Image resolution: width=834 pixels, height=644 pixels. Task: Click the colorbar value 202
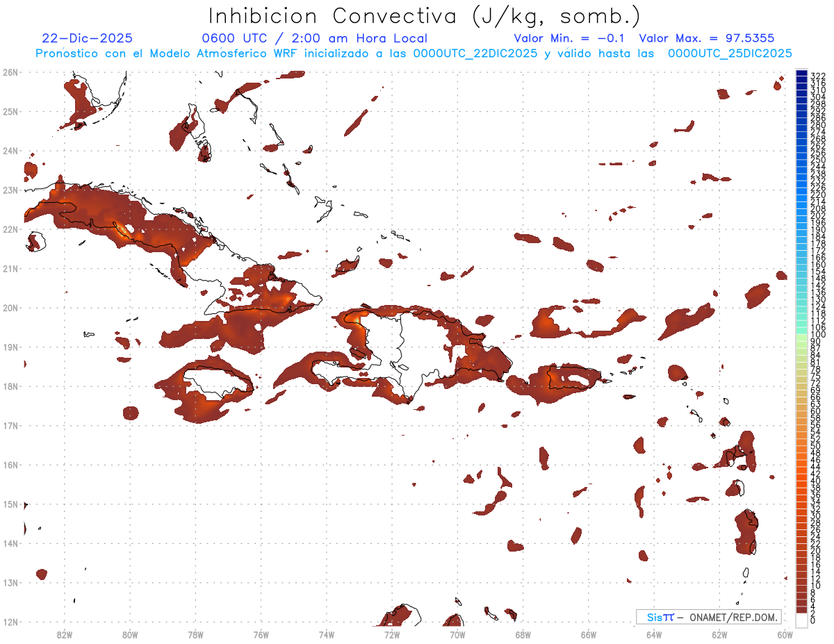point(818,216)
